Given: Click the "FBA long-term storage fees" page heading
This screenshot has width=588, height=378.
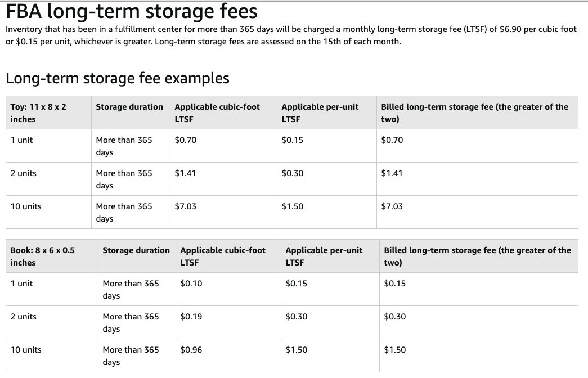Looking at the screenshot, I should 131,11.
